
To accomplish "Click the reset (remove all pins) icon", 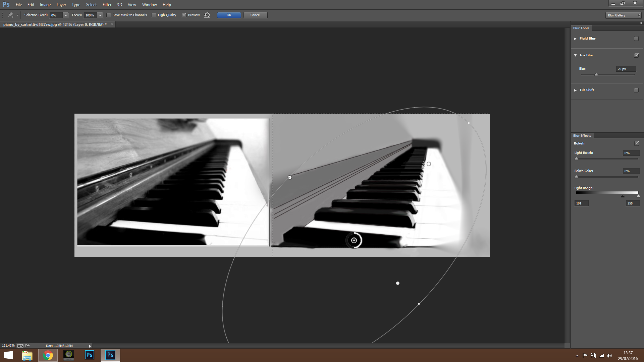I will pyautogui.click(x=207, y=15).
